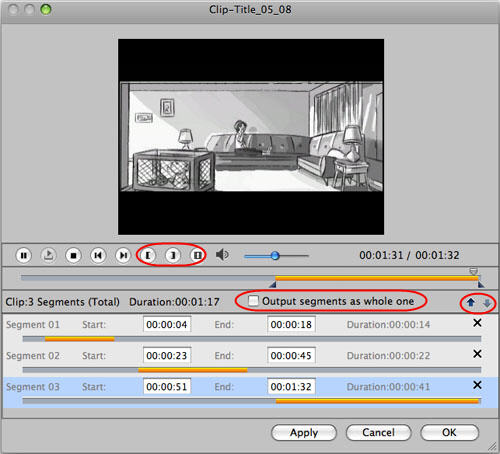500x454 pixels.
Task: Enable Output segments as whole one
Action: (253, 301)
